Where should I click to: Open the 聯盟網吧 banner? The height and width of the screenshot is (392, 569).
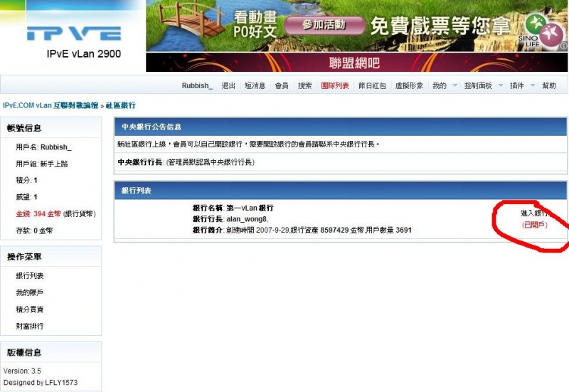coord(357,63)
